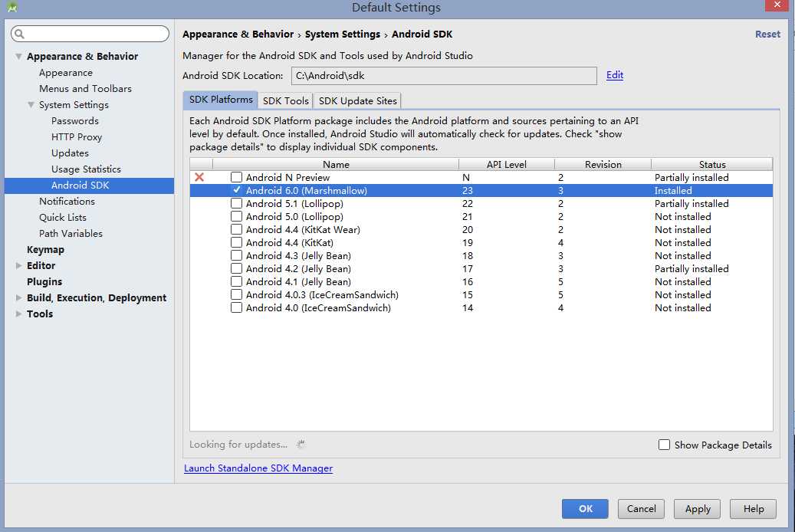This screenshot has width=795, height=532.
Task: Select Plugins in settings tree
Action: click(44, 281)
